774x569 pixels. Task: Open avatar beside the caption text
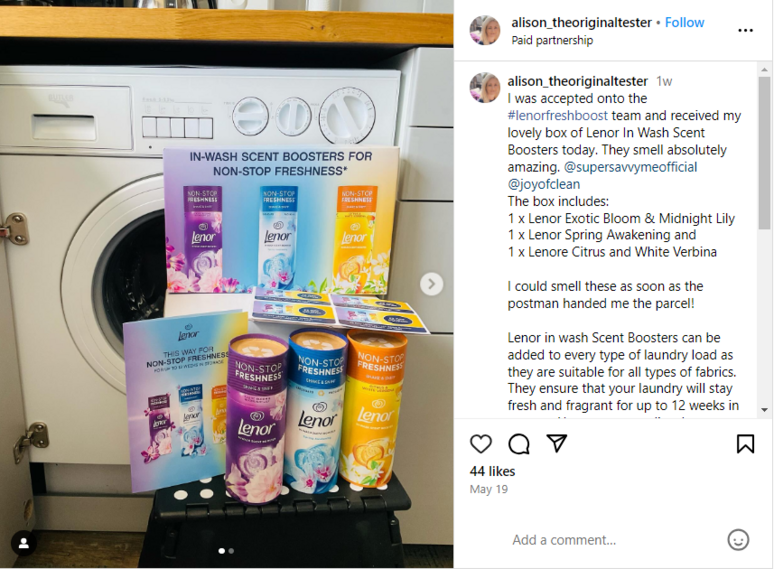(x=485, y=87)
